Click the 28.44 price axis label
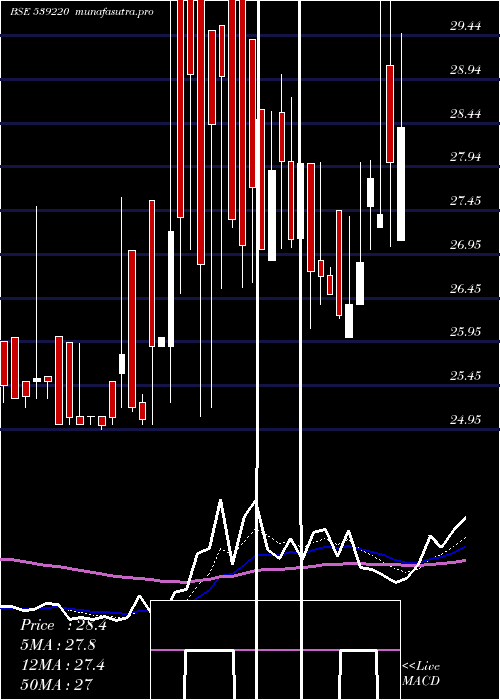 [x=465, y=113]
